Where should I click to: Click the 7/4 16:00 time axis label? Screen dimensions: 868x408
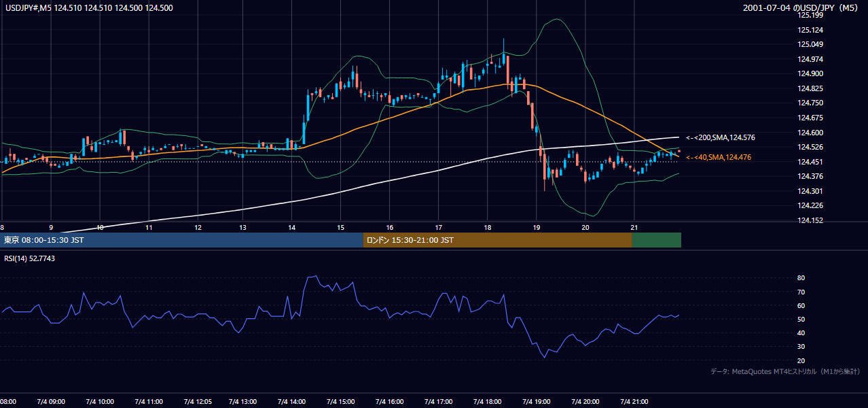(390, 402)
